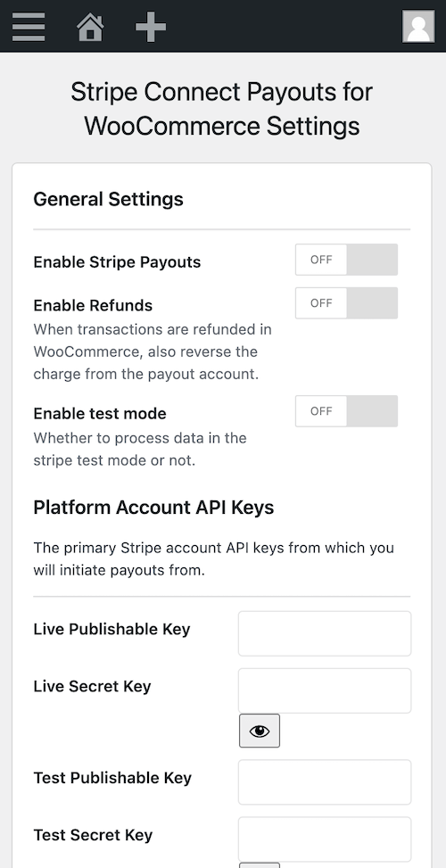
Task: Focus the Test Secret Key input
Action: point(325,839)
